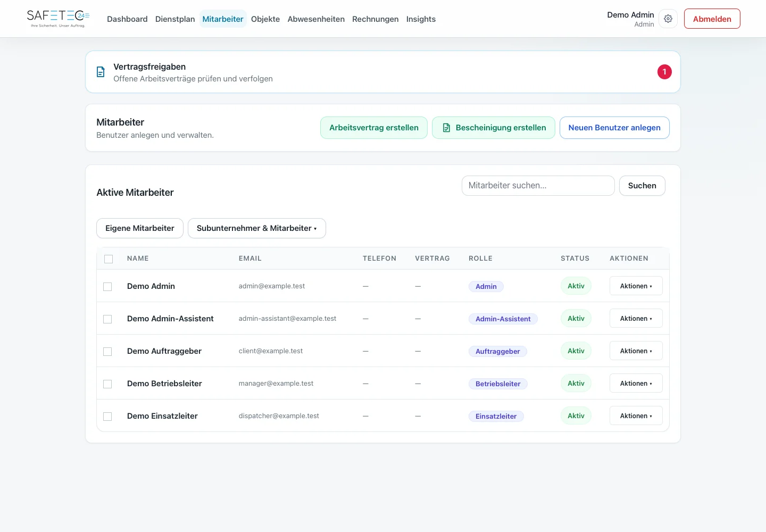Click the Admin-Assistent role badge

[x=503, y=319]
